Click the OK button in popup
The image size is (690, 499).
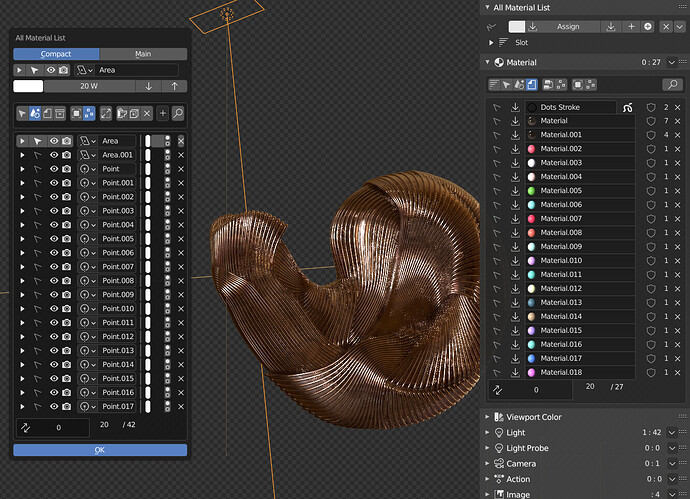tap(100, 450)
